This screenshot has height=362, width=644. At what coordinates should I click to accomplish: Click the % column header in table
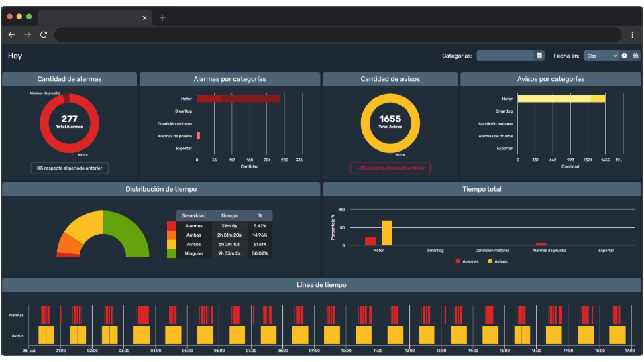[x=260, y=216]
